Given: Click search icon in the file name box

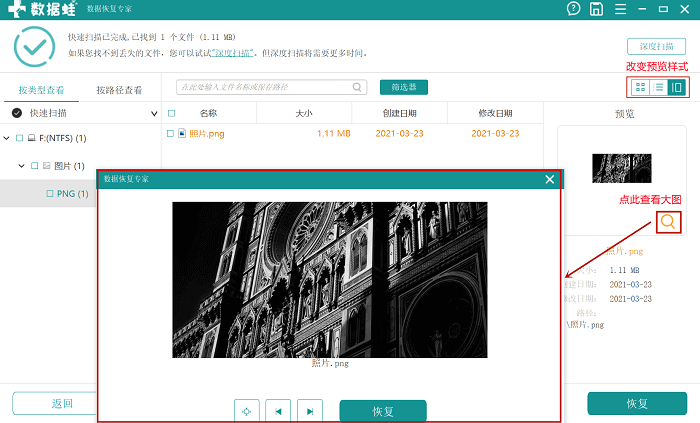Looking at the screenshot, I should 357,87.
